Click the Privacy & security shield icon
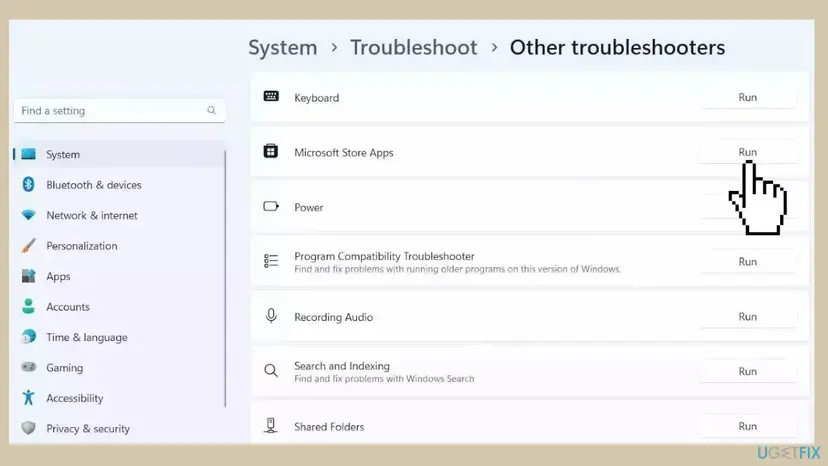828x466 pixels. click(x=29, y=427)
